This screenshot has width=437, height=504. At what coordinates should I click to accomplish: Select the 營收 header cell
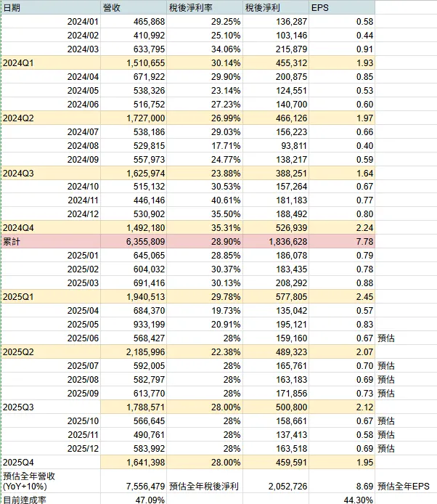click(x=112, y=7)
